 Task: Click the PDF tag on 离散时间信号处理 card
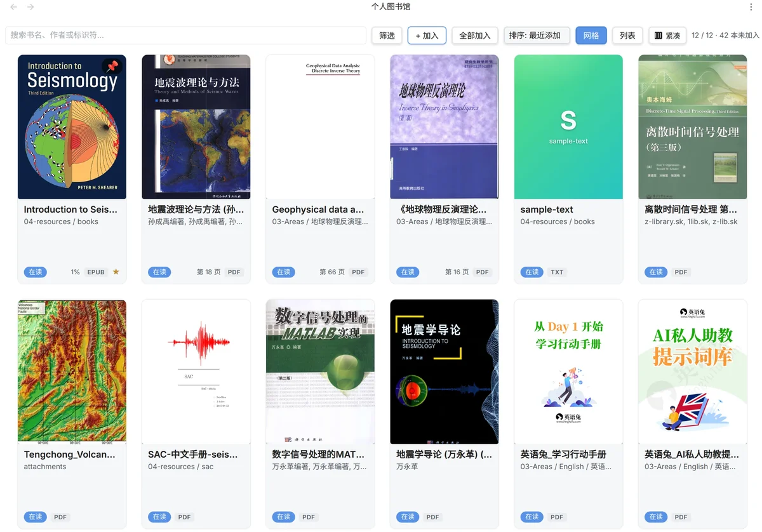(x=681, y=272)
